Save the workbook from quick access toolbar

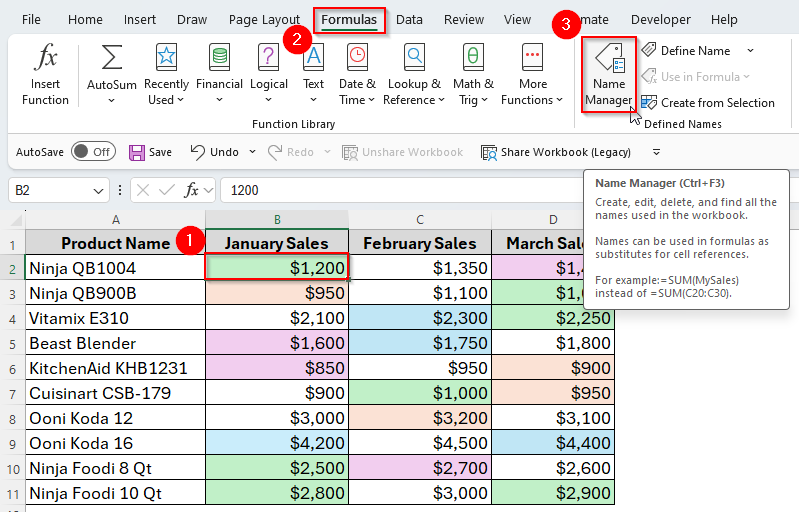pos(150,152)
